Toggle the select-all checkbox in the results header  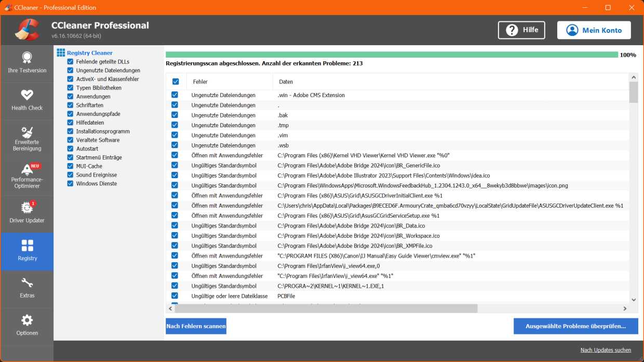click(175, 81)
